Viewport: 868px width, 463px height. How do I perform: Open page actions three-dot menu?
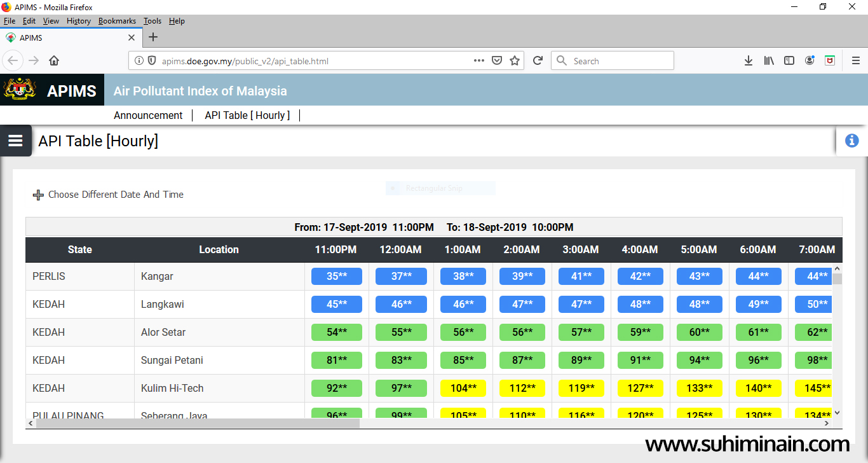click(x=479, y=61)
